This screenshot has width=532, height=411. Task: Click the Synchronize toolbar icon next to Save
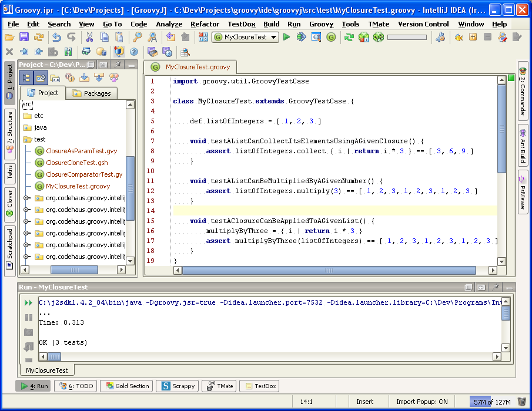[x=39, y=37]
